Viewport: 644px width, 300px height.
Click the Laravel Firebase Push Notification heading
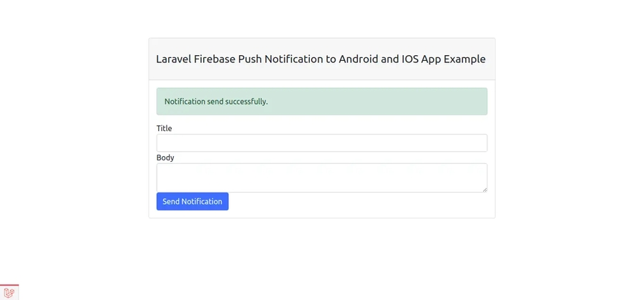pyautogui.click(x=321, y=59)
